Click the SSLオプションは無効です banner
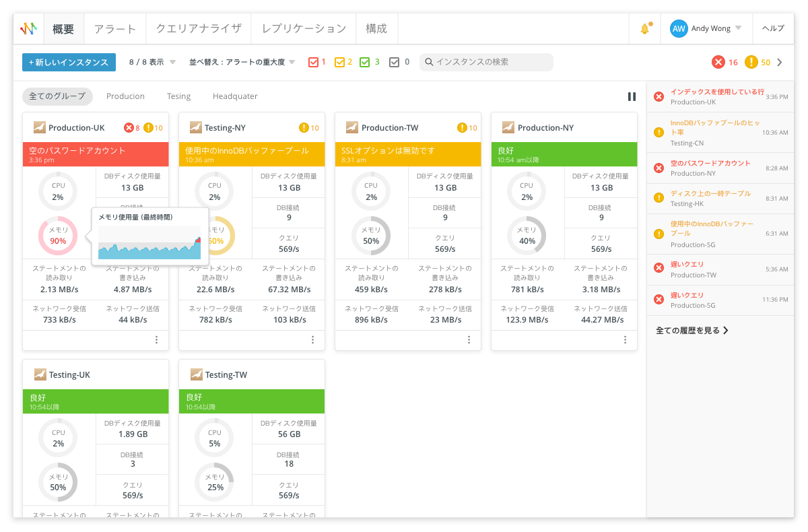This screenshot has width=808, height=532. coord(408,154)
